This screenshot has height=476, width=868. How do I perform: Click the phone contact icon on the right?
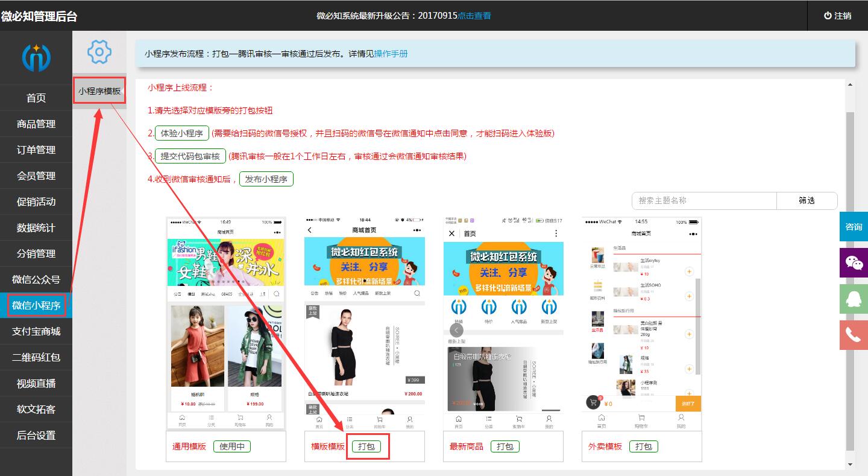[853, 335]
